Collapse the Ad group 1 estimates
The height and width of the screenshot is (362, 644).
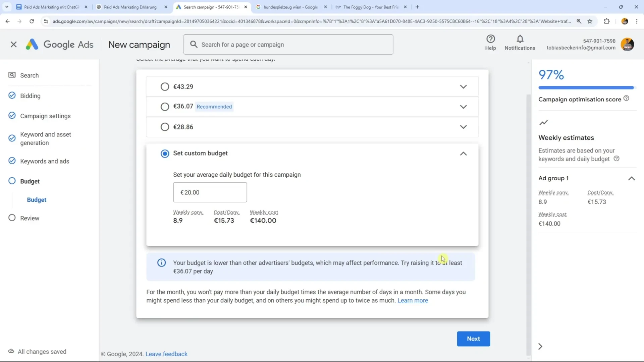(x=631, y=178)
